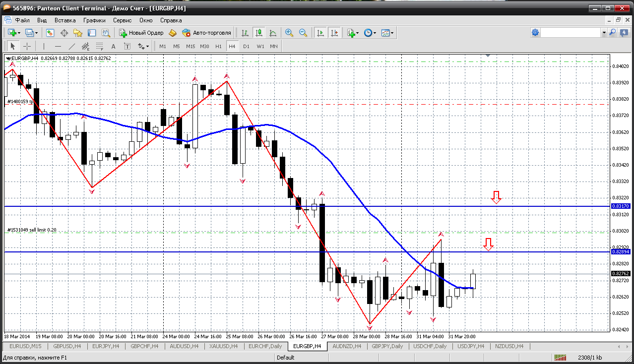
Task: Click the connection status bars icon
Action: (x=561, y=357)
